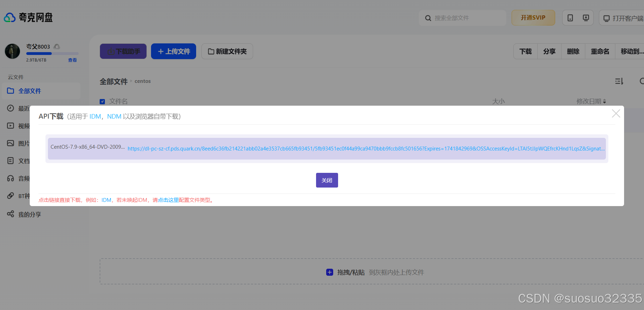Click the centos breadcrumb
Screen dimensions: 644x310
[x=143, y=81]
